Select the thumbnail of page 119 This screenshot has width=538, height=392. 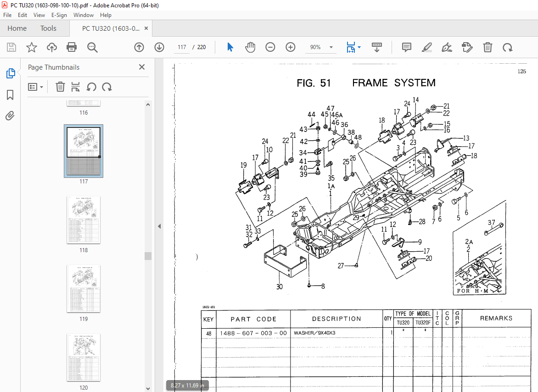point(83,289)
